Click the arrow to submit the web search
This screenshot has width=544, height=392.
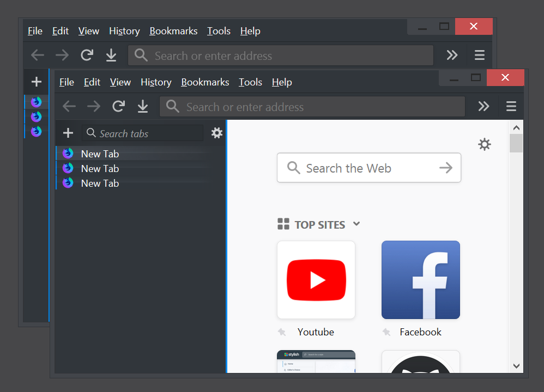coord(446,168)
